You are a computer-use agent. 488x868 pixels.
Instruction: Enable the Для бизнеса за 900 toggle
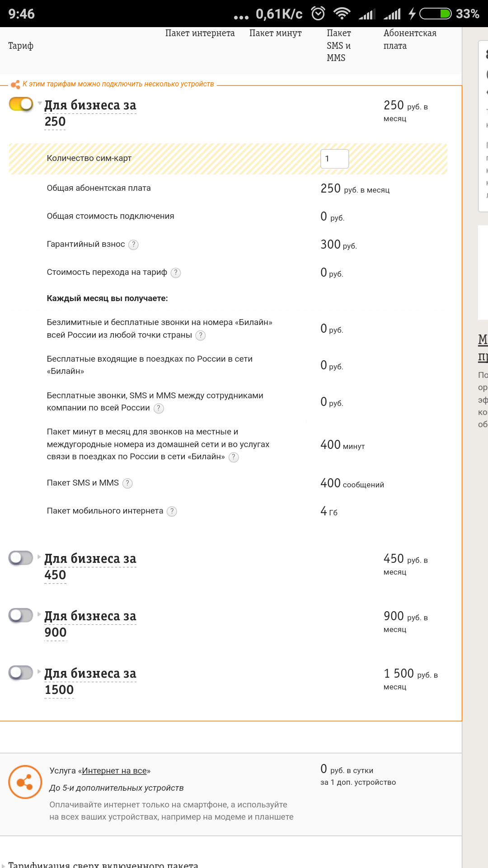tap(21, 615)
